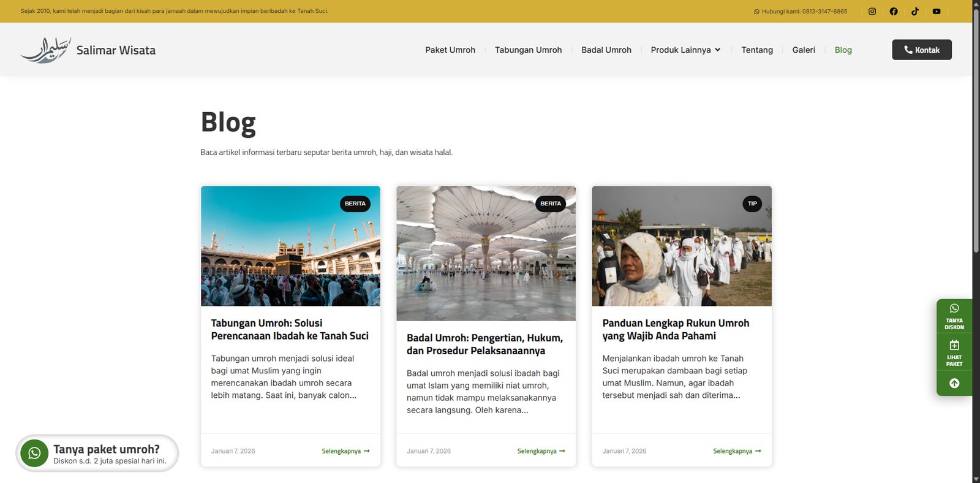Open the Instagram icon in top bar
Viewport: 980px width, 483px height.
point(872,12)
